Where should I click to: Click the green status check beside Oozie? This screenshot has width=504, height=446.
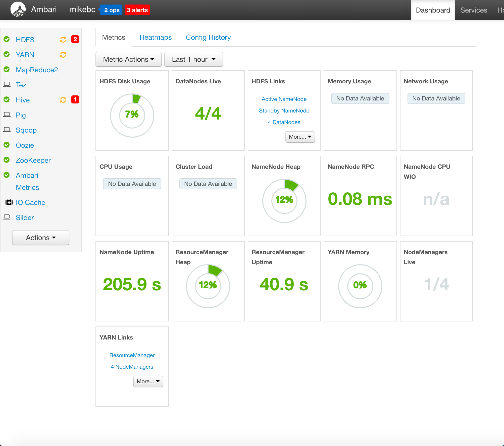coord(7,145)
